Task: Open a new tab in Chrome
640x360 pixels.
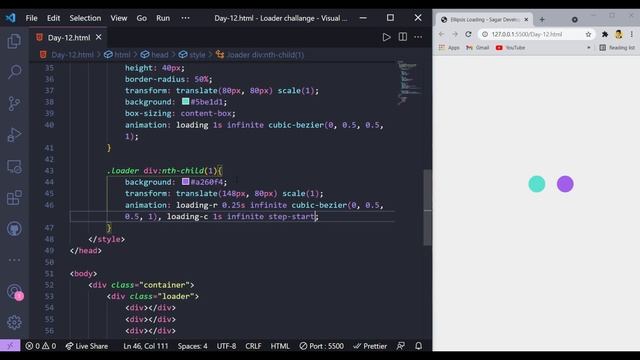Action: (x=542, y=20)
